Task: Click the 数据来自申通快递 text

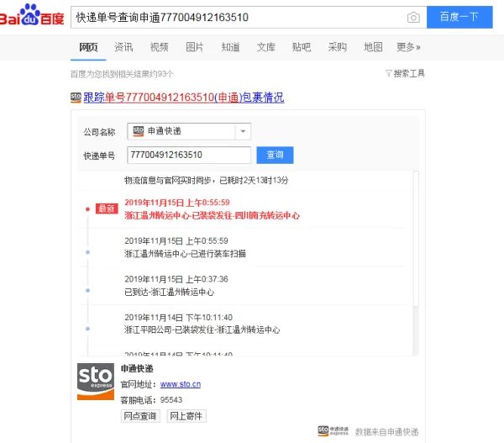Action: coord(386,432)
